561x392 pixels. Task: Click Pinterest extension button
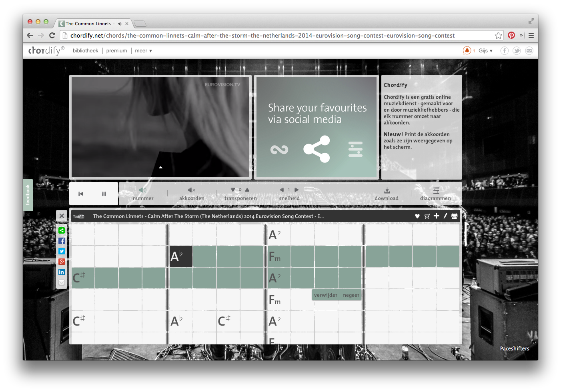[511, 35]
